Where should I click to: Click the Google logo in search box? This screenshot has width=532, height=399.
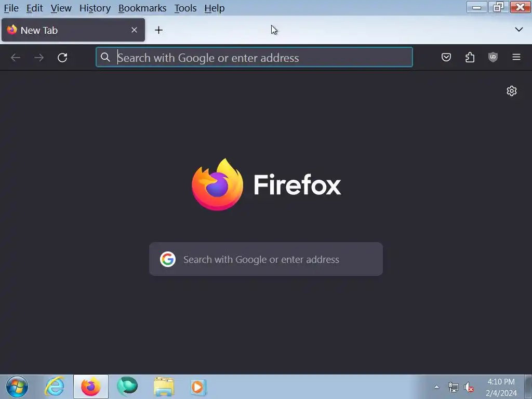coord(168,259)
